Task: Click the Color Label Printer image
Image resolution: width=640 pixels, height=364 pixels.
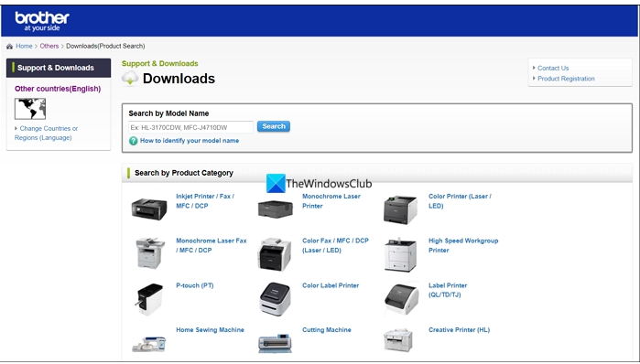Action: pyautogui.click(x=275, y=299)
